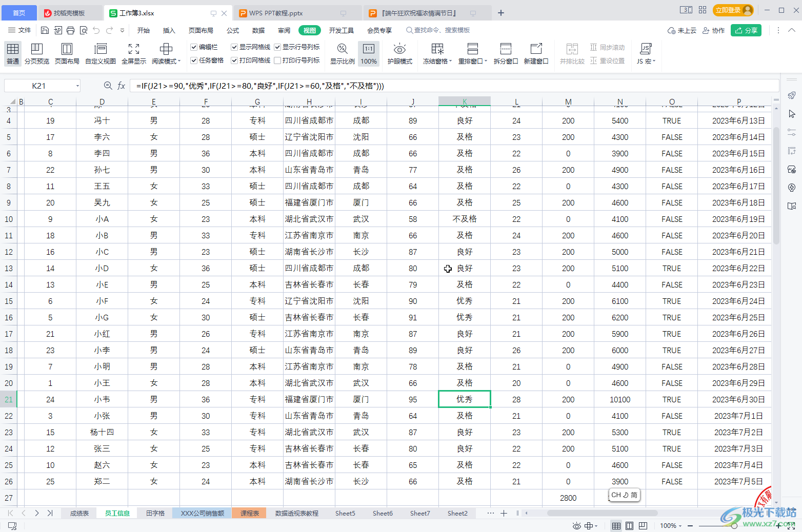Click the Save icon in quick toolbar
This screenshot has height=532, width=802.
(45, 30)
